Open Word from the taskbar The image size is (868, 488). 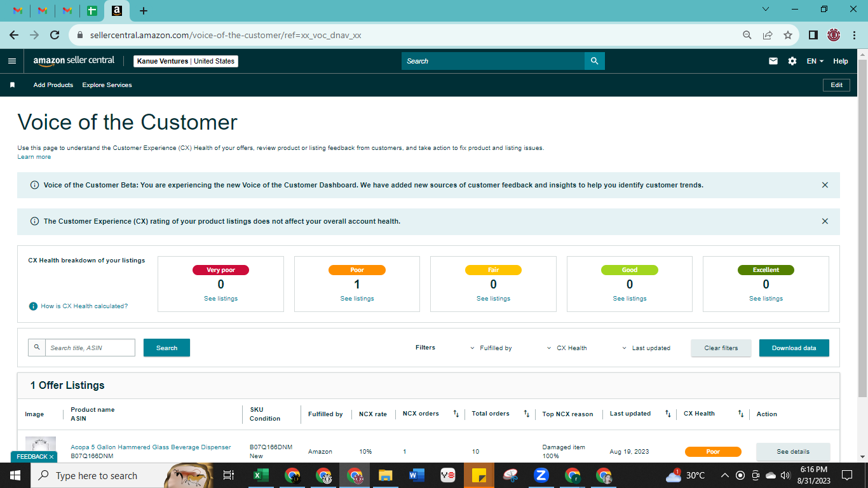pyautogui.click(x=417, y=475)
